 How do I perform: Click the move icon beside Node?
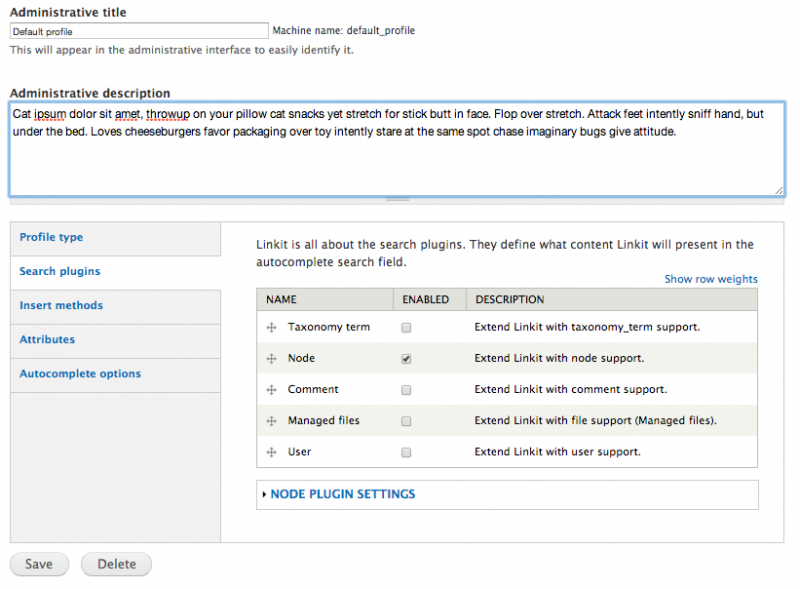pyautogui.click(x=270, y=358)
